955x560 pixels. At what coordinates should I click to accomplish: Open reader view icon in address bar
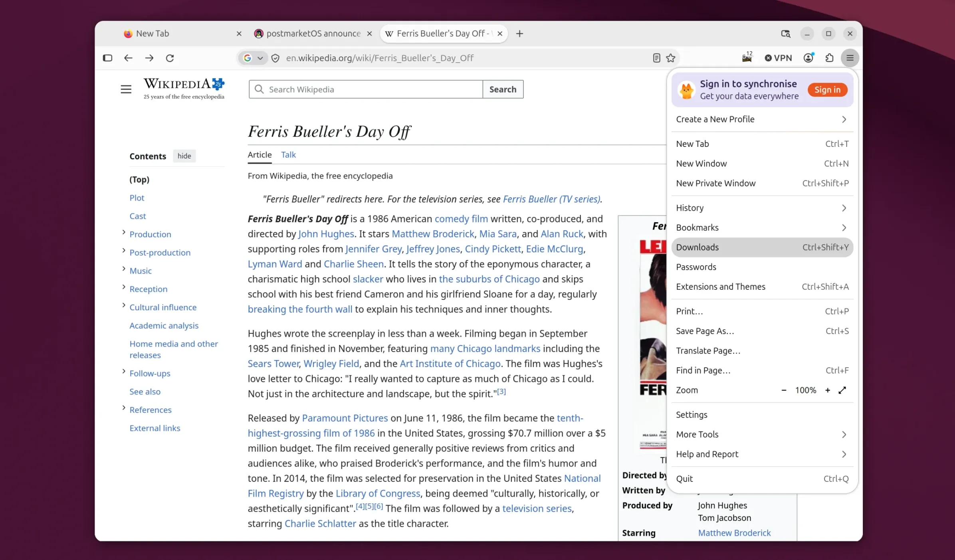click(656, 58)
